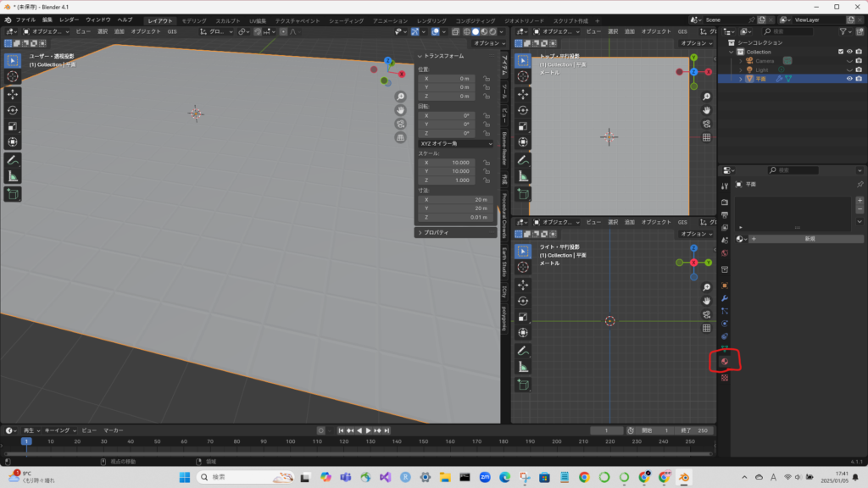Hide the 平面 object using its eye icon
The height and width of the screenshot is (488, 868).
(x=849, y=78)
